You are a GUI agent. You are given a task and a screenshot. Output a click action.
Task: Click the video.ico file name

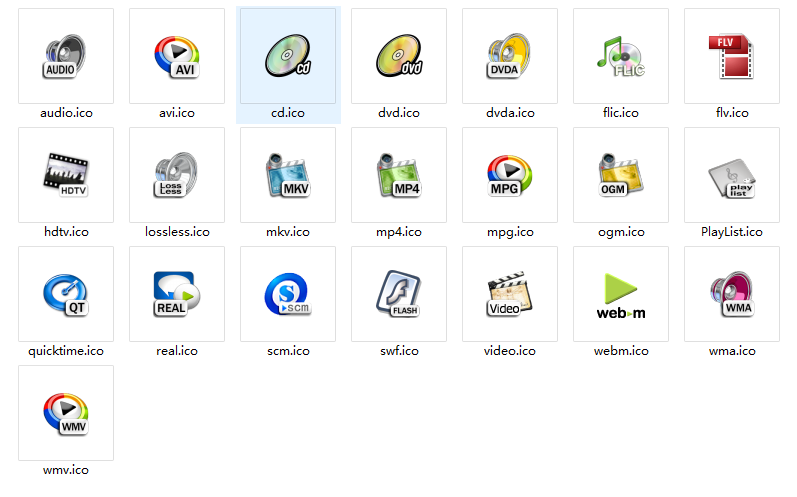coord(510,351)
